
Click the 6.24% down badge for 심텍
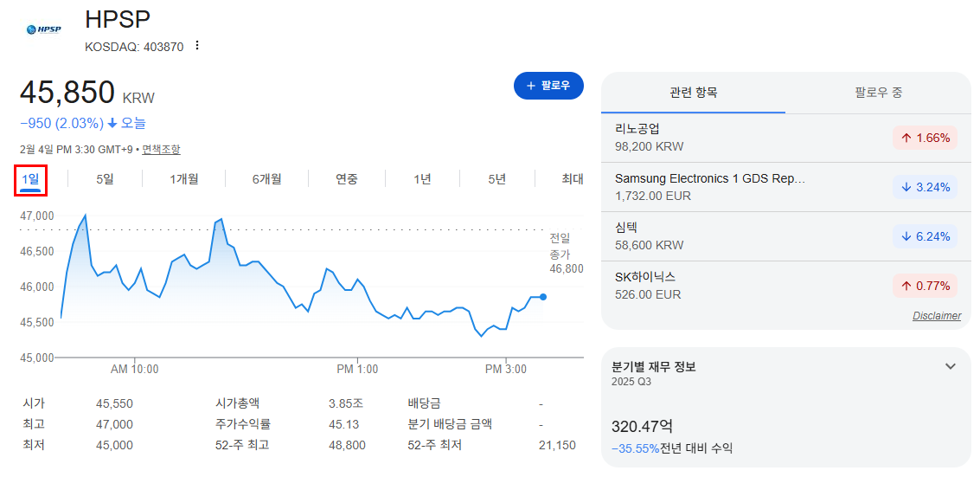click(x=925, y=236)
